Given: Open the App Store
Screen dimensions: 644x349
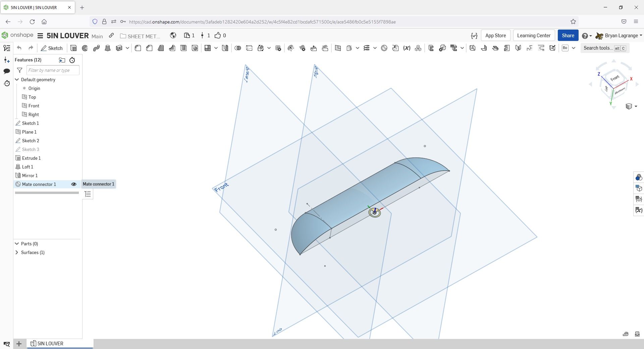Looking at the screenshot, I should coord(495,36).
